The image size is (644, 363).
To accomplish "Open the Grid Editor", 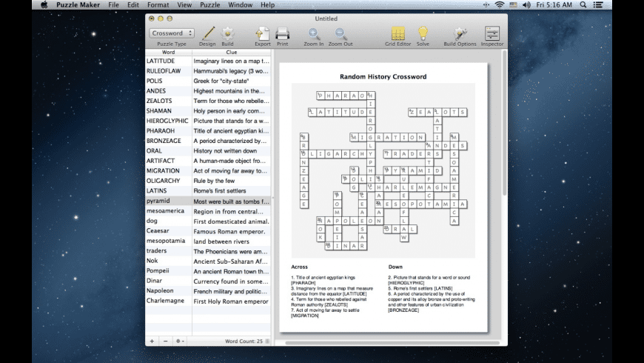I will pyautogui.click(x=398, y=33).
